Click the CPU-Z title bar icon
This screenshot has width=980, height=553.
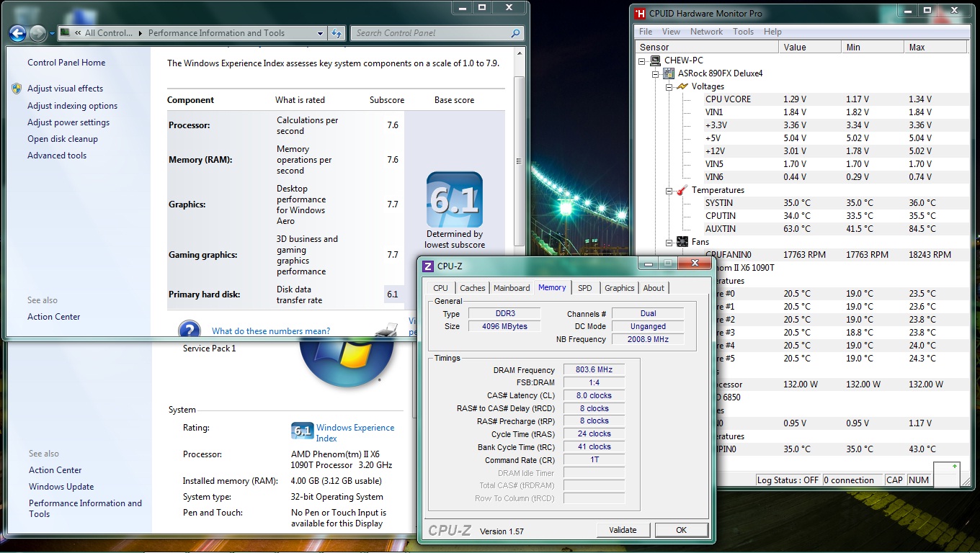(428, 266)
